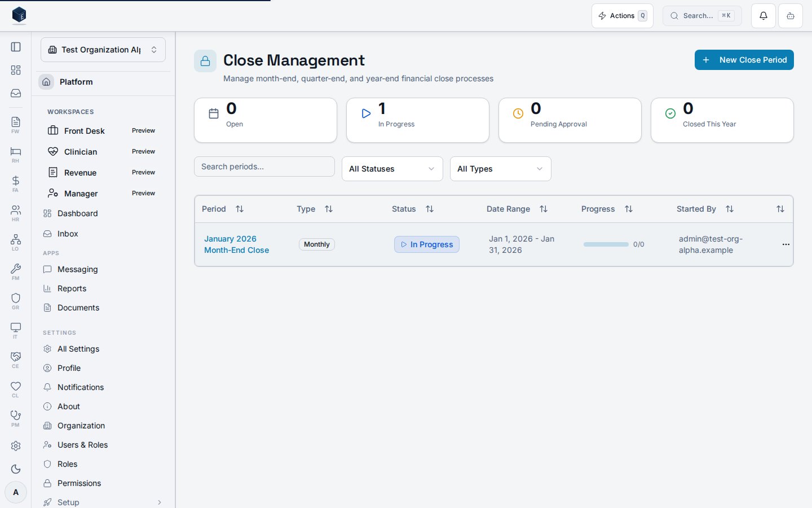Image resolution: width=812 pixels, height=508 pixels.
Task: Open Users & Roles settings
Action: point(103,445)
